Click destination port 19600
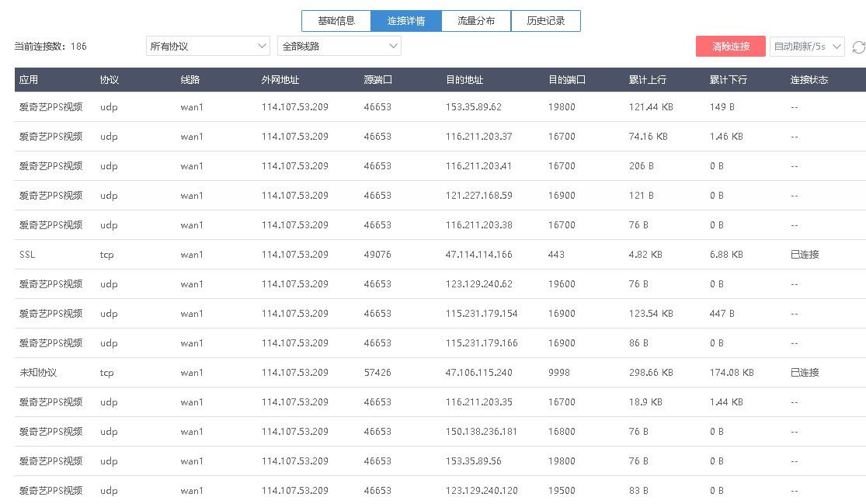Screen dimensions: 866x504 pyautogui.click(x=562, y=283)
